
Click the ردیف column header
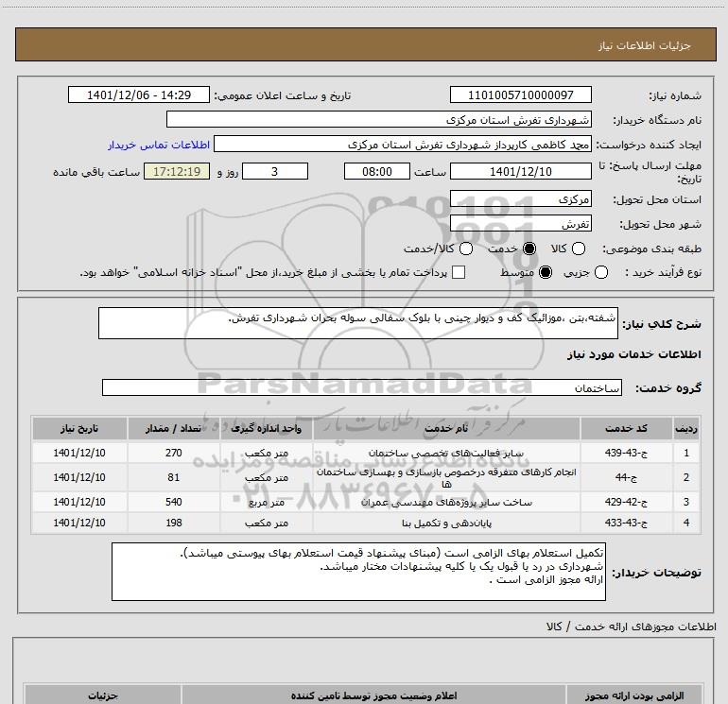(x=686, y=428)
